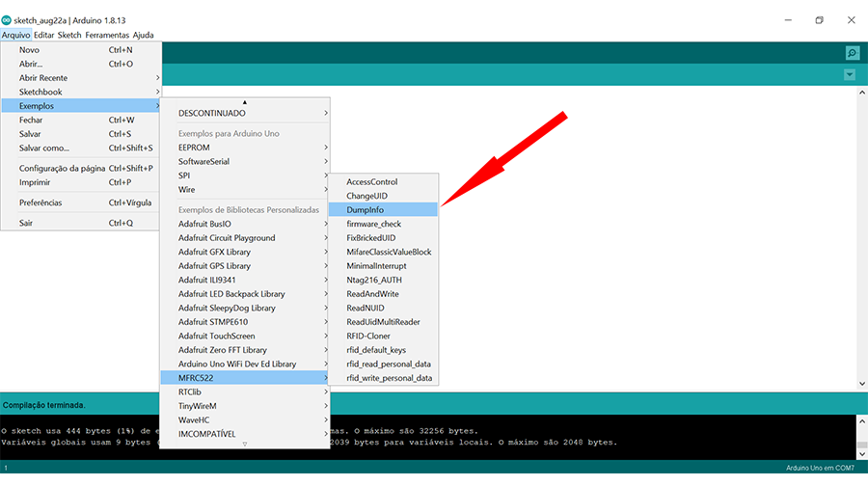Restore down the Arduino window

[819, 19]
